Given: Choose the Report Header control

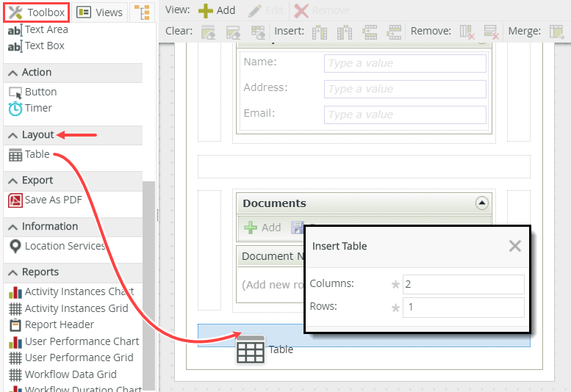Looking at the screenshot, I should 51,324.
